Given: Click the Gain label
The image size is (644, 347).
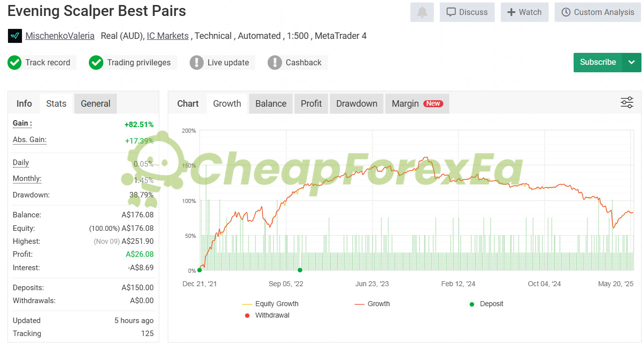Looking at the screenshot, I should [22, 124].
